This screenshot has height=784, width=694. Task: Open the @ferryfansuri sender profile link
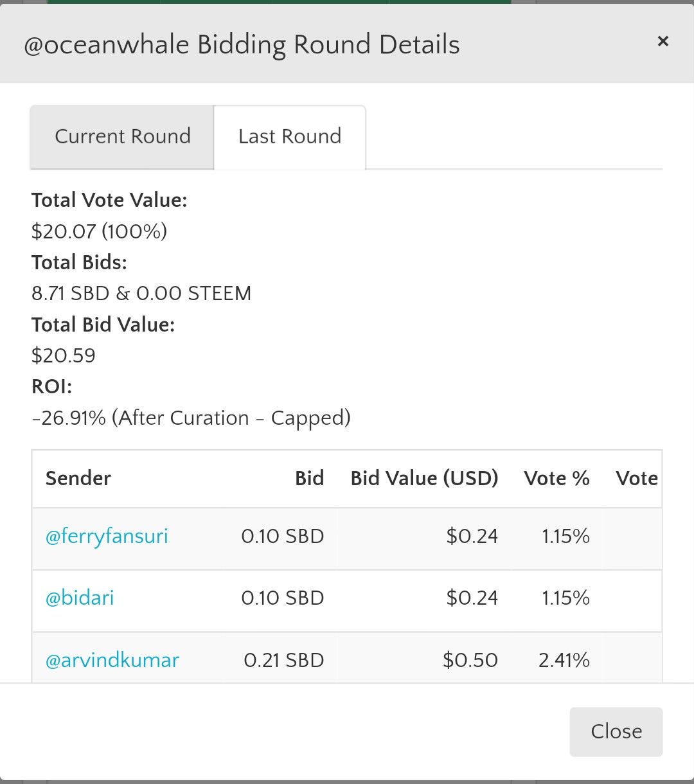click(x=107, y=536)
